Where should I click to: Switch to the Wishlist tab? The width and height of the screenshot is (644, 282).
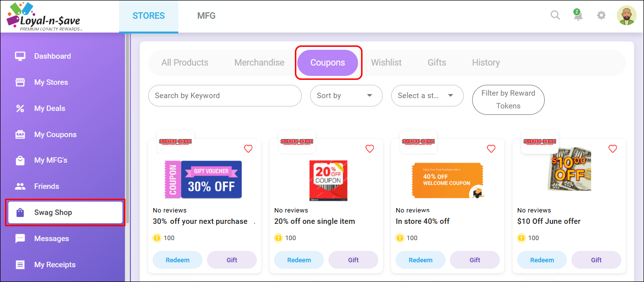tap(386, 63)
